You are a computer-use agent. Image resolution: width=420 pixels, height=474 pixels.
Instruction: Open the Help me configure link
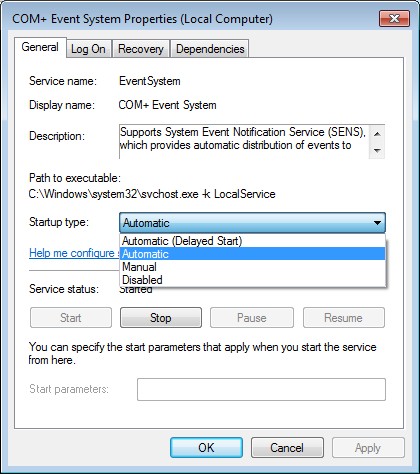pyautogui.click(x=75, y=253)
